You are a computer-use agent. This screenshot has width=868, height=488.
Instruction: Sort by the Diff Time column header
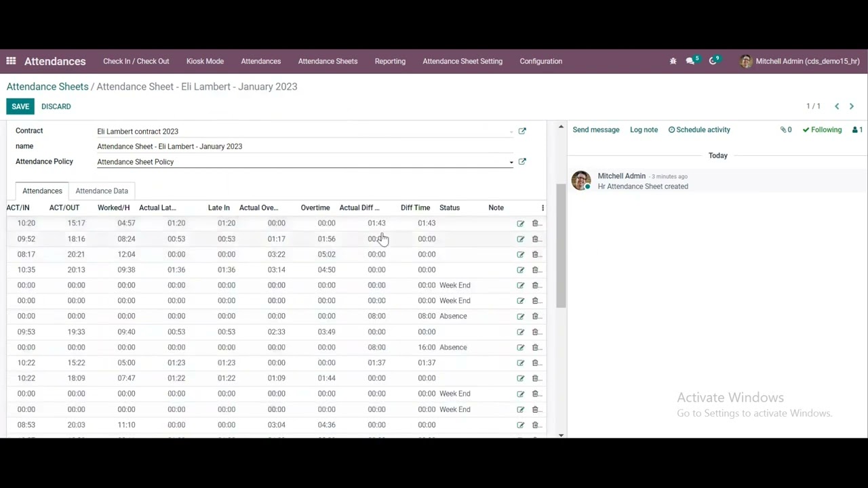415,207
